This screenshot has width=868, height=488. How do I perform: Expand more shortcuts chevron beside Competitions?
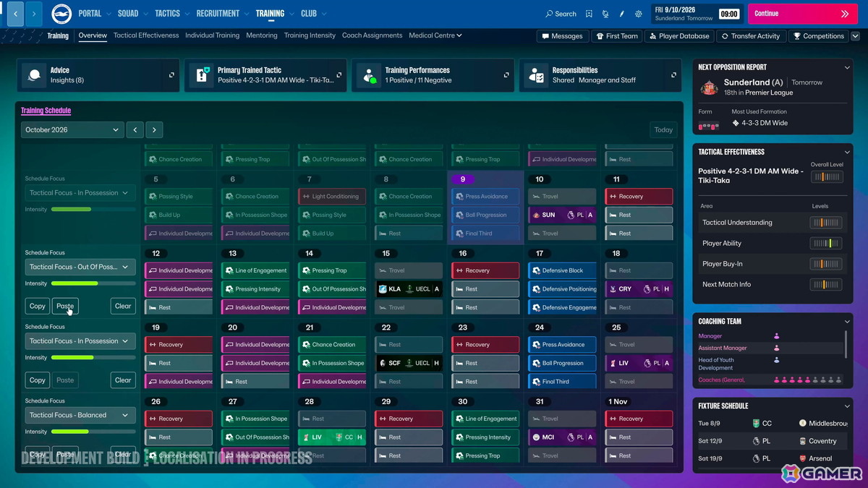[x=856, y=36]
